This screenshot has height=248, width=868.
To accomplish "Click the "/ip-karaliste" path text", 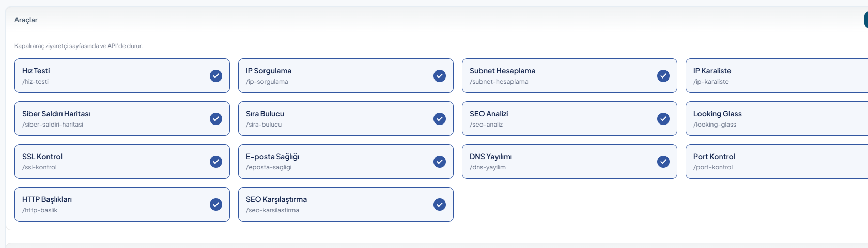I will 711,82.
